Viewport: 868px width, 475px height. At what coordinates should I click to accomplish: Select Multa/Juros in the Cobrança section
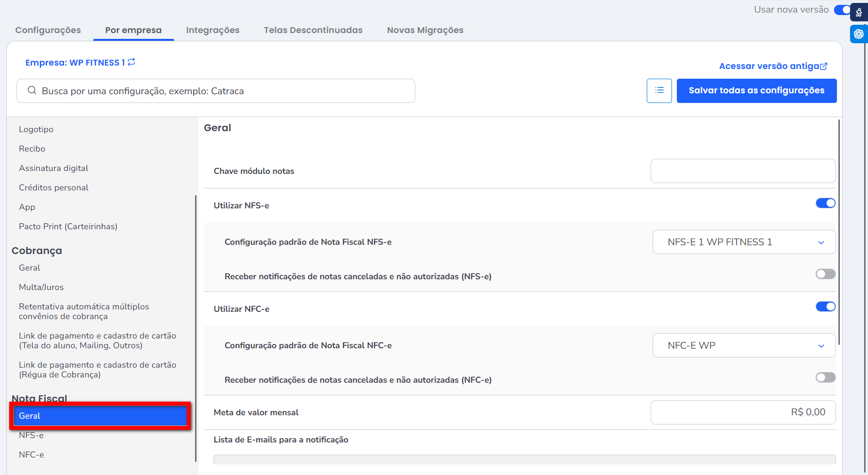(x=41, y=287)
